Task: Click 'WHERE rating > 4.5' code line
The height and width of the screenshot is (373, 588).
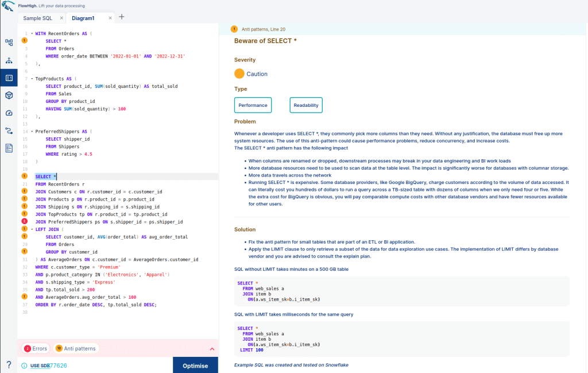Action: (69, 154)
